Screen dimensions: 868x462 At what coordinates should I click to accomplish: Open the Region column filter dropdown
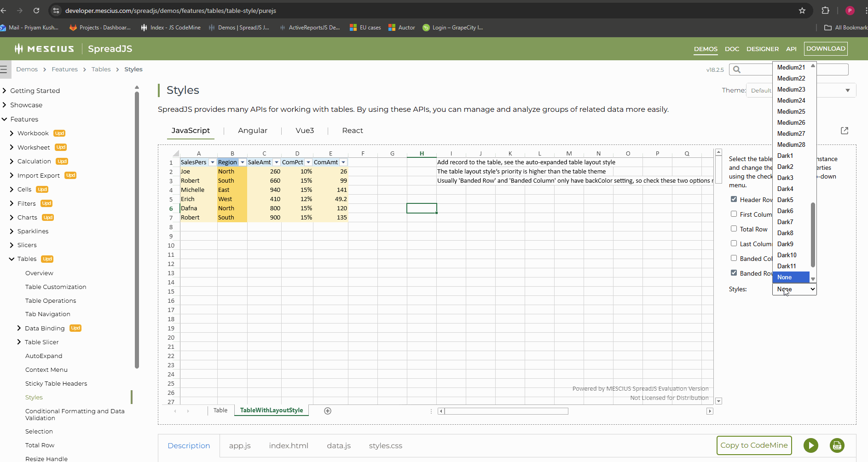(x=243, y=162)
